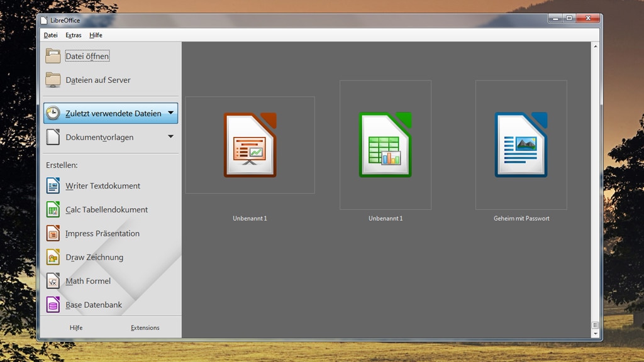Click the Writer Textdokument icon

click(x=53, y=185)
